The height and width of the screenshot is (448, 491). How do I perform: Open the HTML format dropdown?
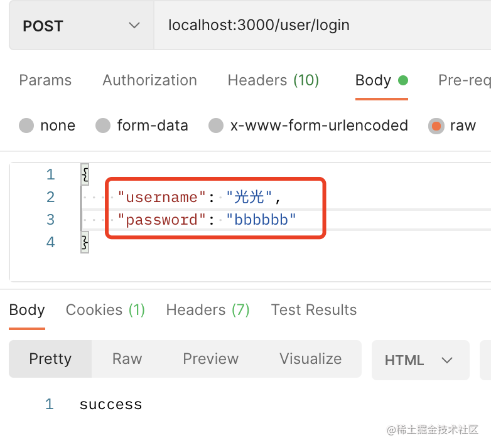pos(419,360)
